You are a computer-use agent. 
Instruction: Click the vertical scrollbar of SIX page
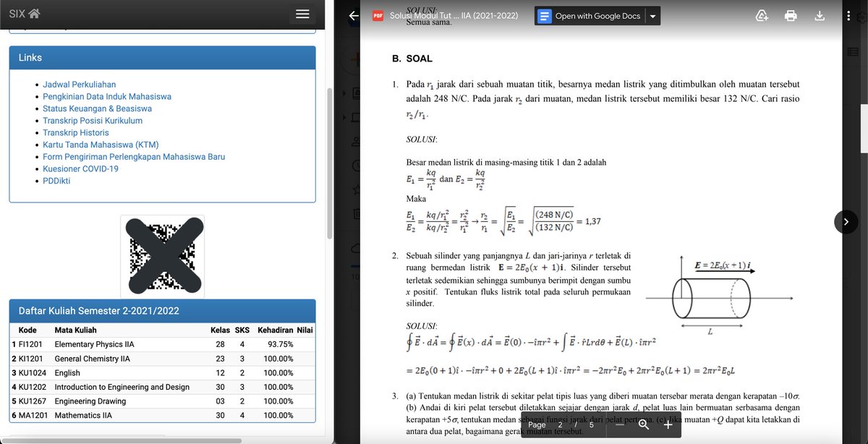point(330,163)
